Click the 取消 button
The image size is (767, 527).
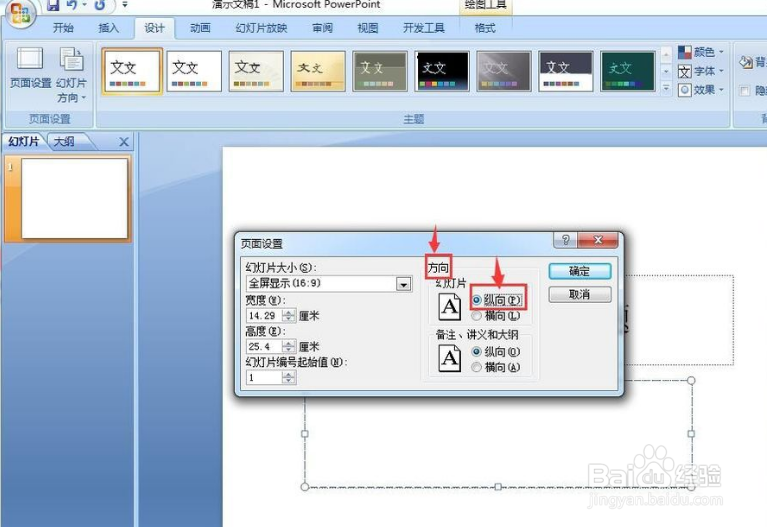coord(580,294)
